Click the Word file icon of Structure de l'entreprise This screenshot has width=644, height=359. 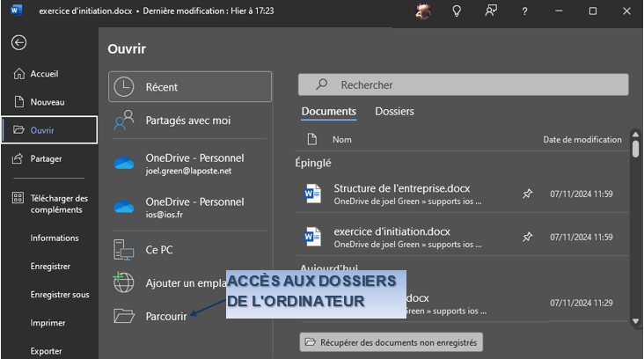pyautogui.click(x=312, y=194)
